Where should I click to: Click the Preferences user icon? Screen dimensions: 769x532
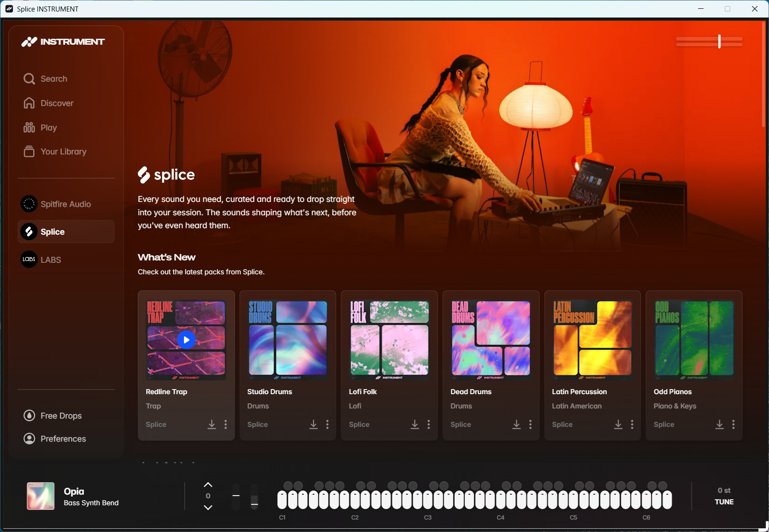[x=29, y=439]
